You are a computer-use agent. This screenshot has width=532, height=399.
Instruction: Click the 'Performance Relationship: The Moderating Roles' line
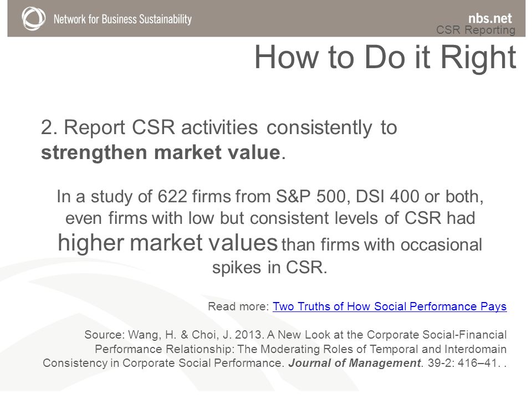click(300, 349)
